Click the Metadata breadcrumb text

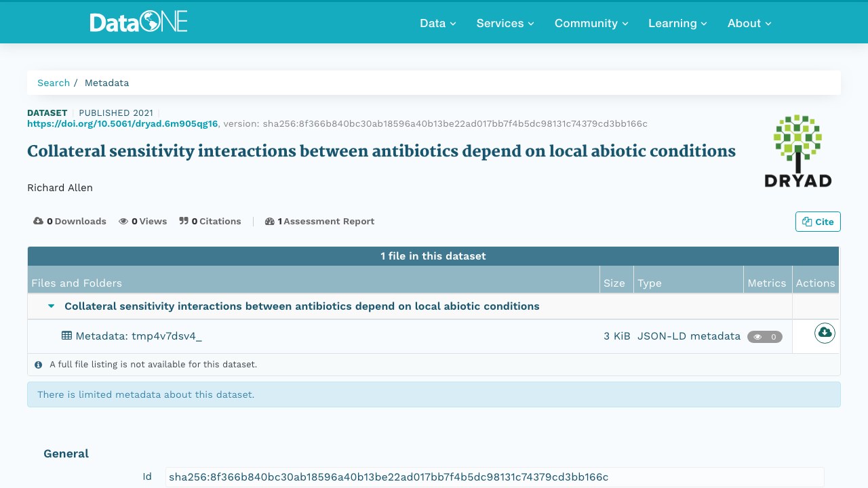106,83
